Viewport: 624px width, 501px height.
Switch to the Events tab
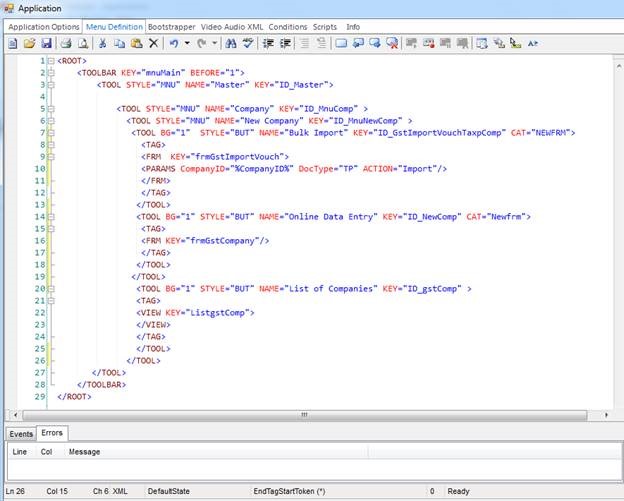(x=21, y=434)
